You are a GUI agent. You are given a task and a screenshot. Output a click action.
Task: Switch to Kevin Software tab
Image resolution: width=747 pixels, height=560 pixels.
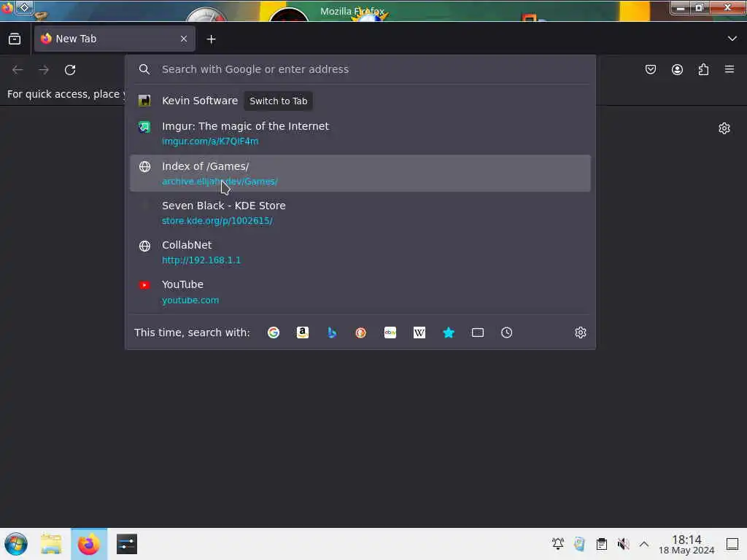[x=360, y=101]
